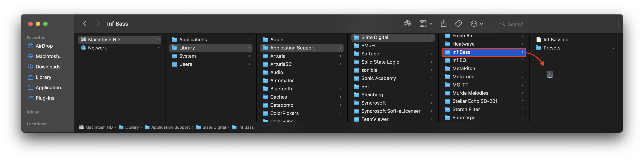This screenshot has width=644, height=160.
Task: Select the Apple folder
Action: (x=302, y=39)
